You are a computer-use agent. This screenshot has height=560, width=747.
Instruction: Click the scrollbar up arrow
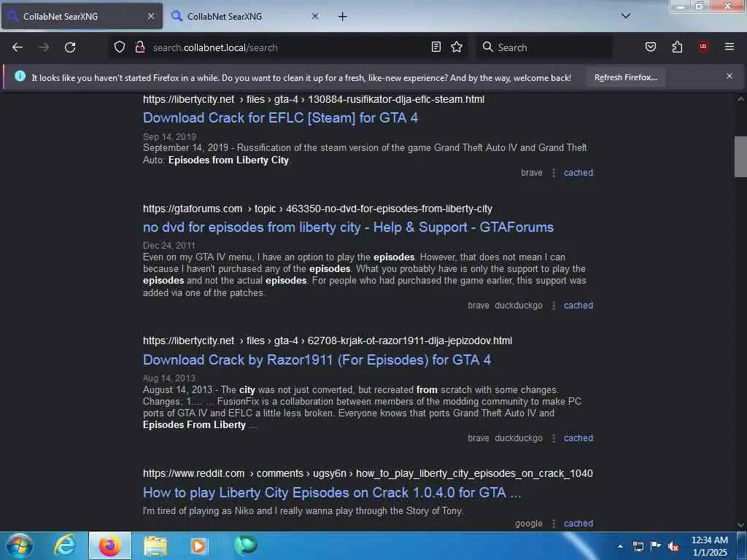[x=740, y=99]
